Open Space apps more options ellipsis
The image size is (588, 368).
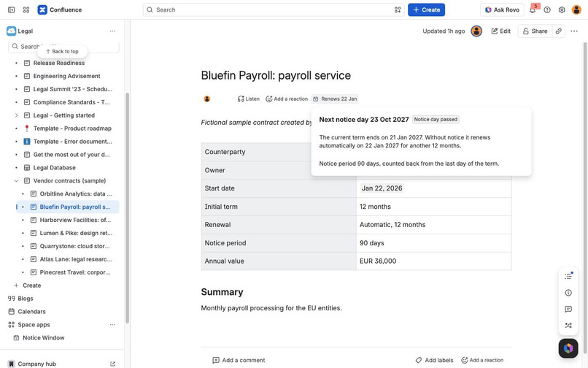coord(112,325)
